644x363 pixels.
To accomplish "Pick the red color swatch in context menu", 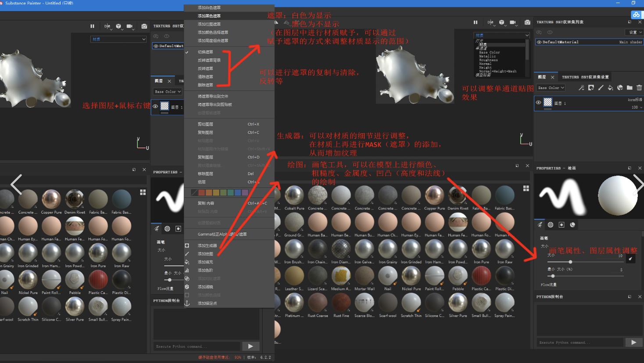I will point(201,192).
